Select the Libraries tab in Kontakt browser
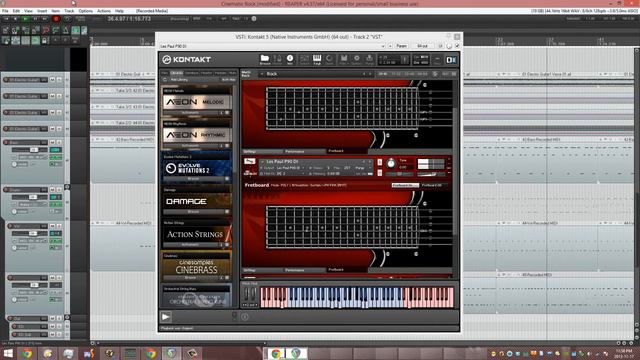This screenshot has height=360, width=640. tap(177, 73)
